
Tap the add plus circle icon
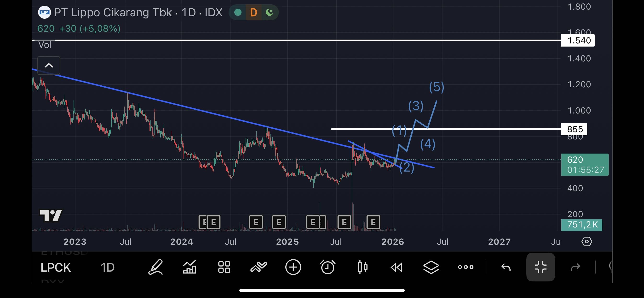coord(293,267)
